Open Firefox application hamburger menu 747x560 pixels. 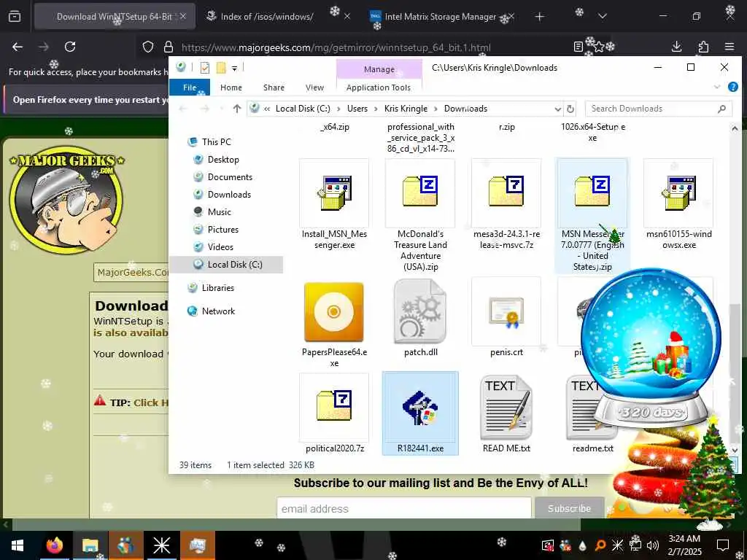729,47
